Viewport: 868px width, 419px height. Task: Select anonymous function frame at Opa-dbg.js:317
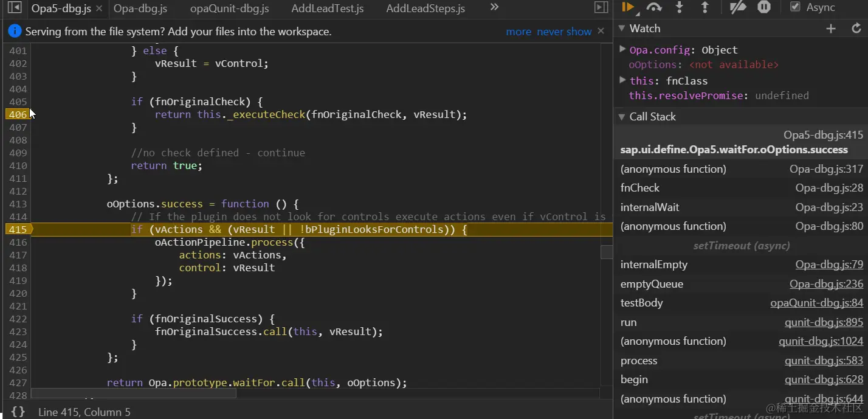click(x=741, y=169)
